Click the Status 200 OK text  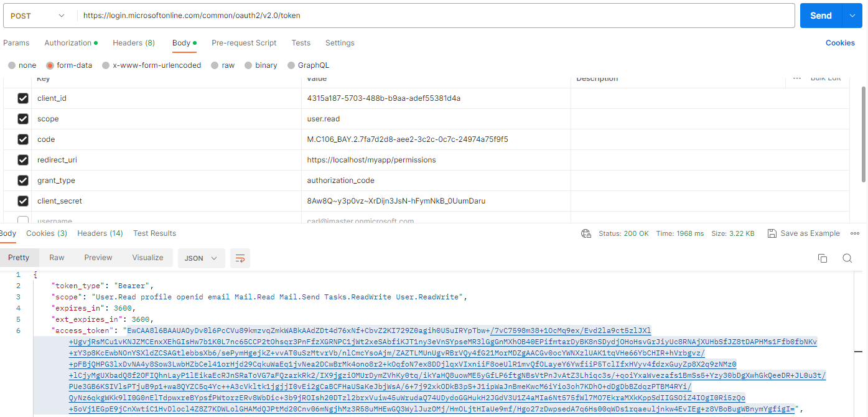pos(623,233)
